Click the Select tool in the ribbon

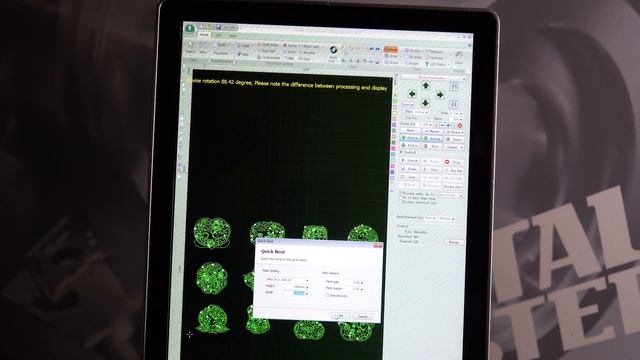point(190,47)
